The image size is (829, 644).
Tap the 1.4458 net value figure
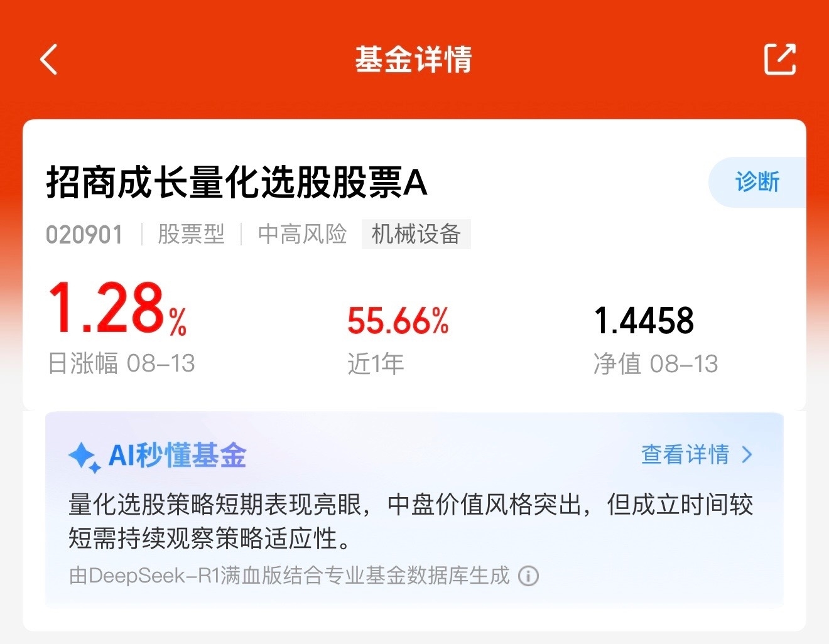(x=644, y=321)
